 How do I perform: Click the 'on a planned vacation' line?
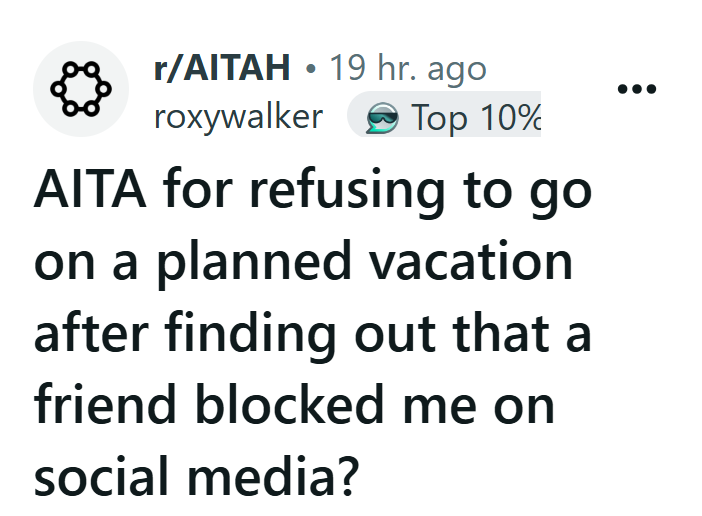click(303, 260)
